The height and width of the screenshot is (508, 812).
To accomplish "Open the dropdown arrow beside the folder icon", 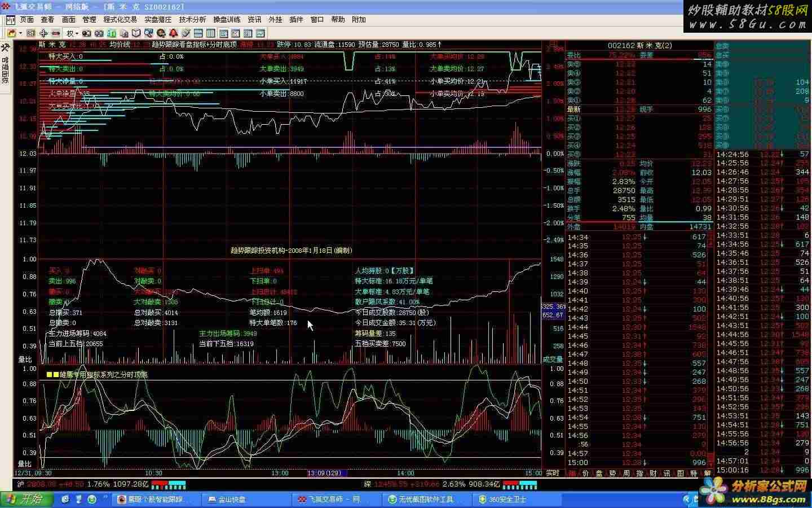I will (20, 33).
